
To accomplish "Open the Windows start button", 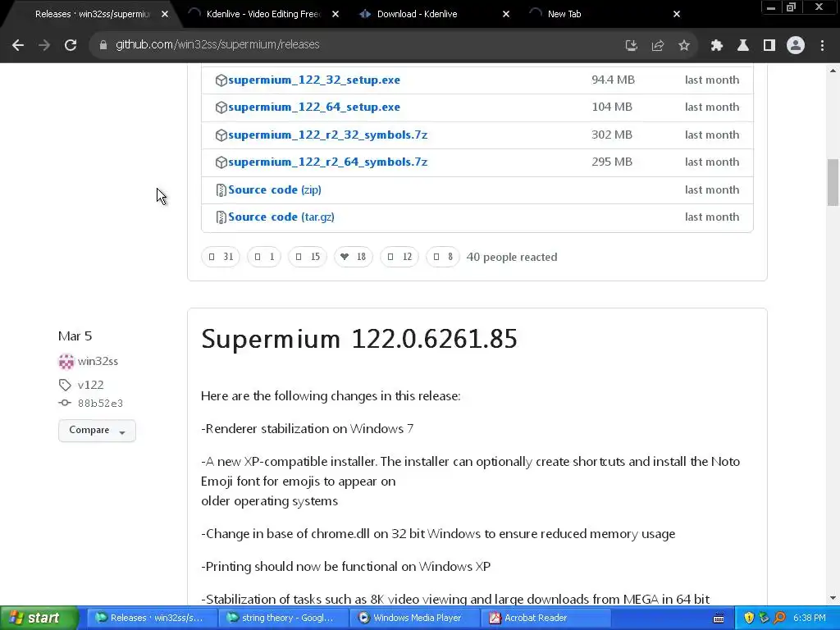I will click(39, 619).
